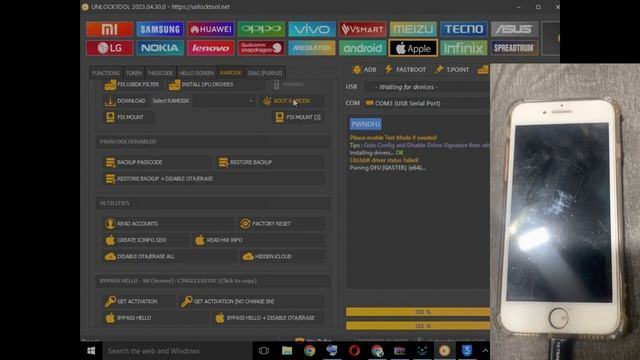Image resolution: width=640 pixels, height=360 pixels.
Task: Select the OPPO brand tile
Action: (261, 29)
